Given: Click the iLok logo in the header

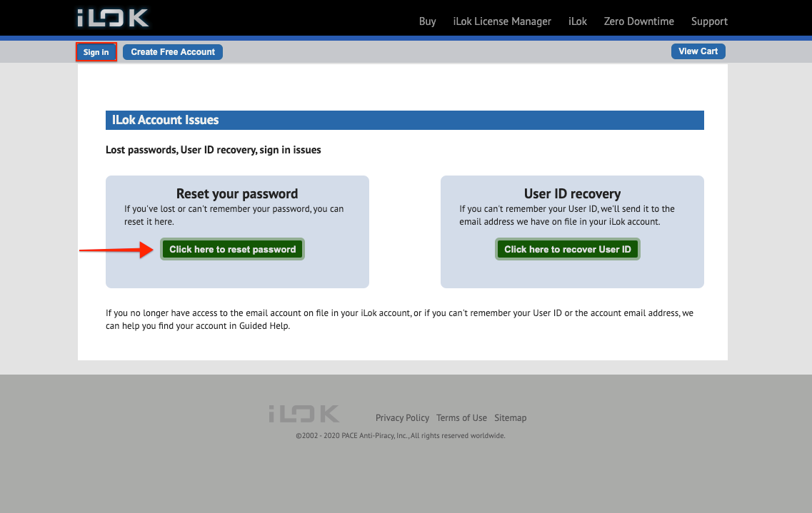Looking at the screenshot, I should click(113, 18).
